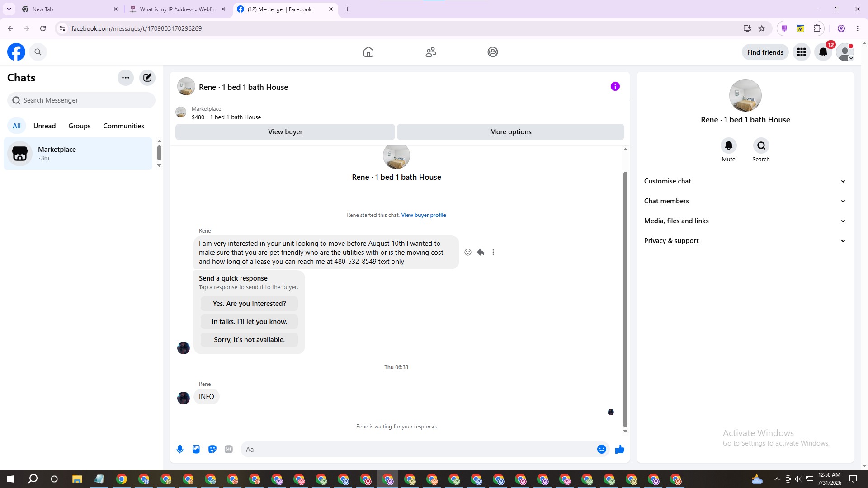This screenshot has height=488, width=868.
Task: Open a new browser tab with plus button
Action: (347, 9)
